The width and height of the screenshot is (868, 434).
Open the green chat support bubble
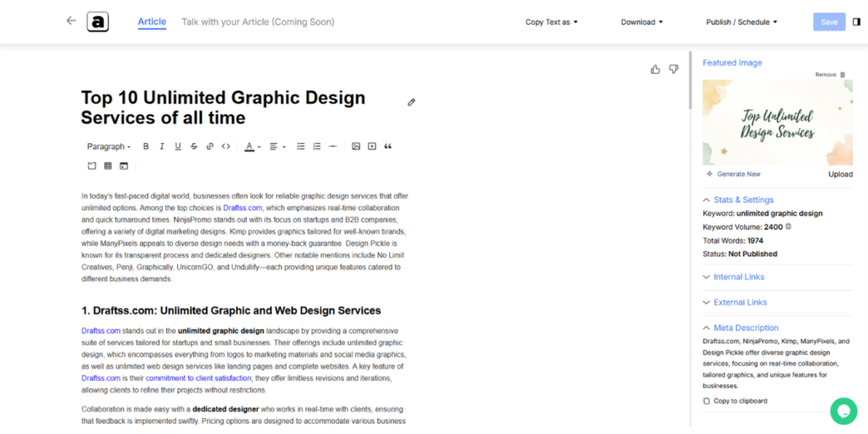tap(843, 411)
